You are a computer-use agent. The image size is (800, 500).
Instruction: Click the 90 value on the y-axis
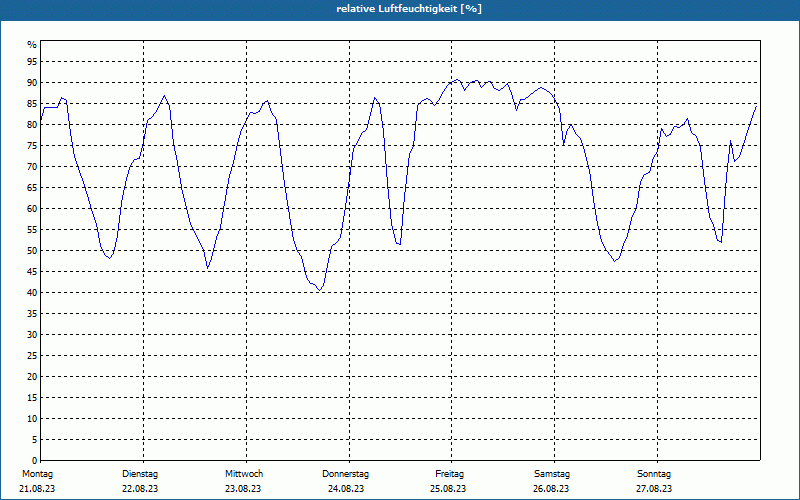point(32,83)
